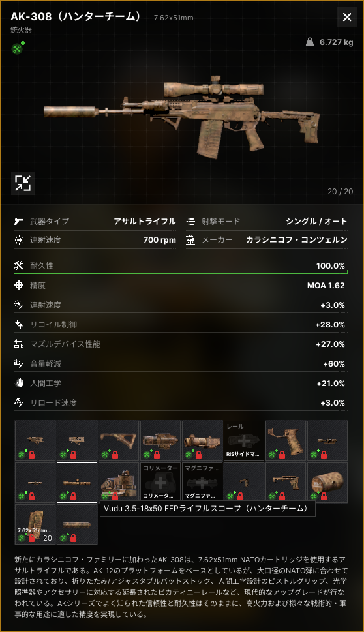
Task: Select the 7.62x51mm magazine slot
Action: tap(35, 524)
